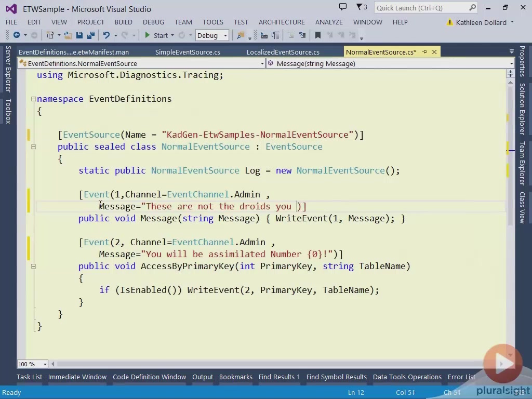Expand the 100 % zoom dropdown

[45, 364]
